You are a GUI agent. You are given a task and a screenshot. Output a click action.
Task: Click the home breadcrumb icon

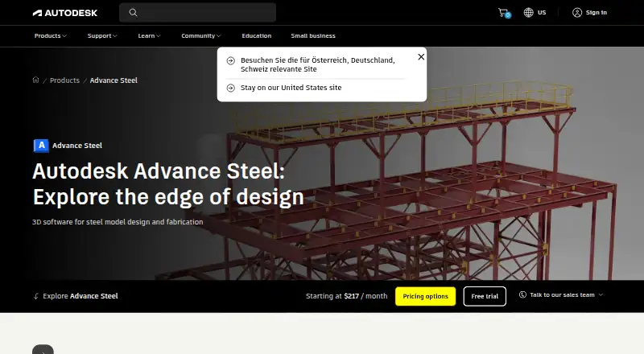[35, 80]
